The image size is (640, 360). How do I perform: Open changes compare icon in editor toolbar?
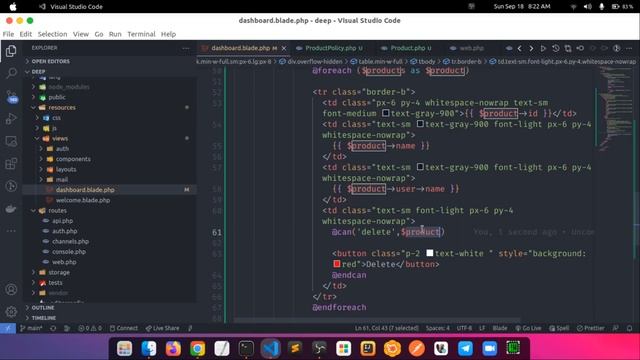568,48
